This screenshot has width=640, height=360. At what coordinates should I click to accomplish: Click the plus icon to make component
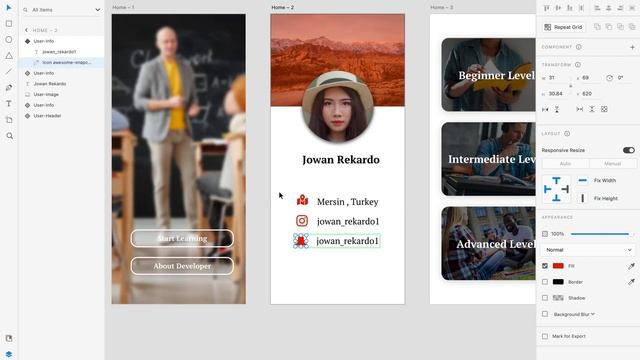632,47
